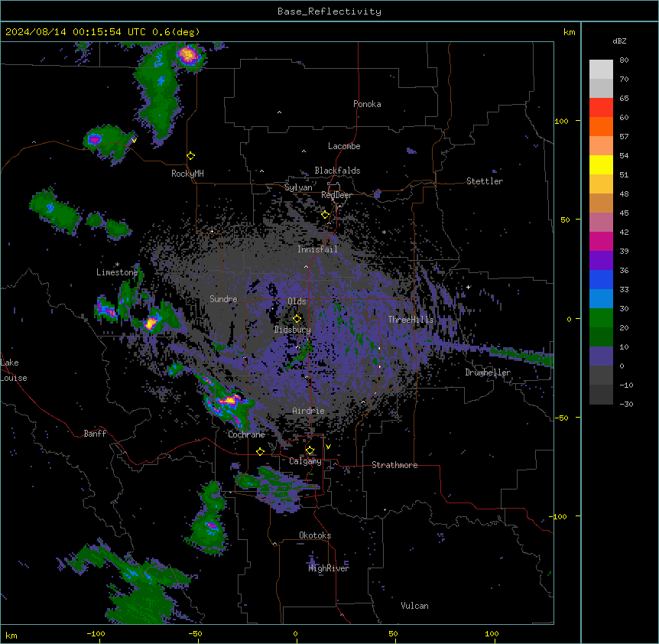
Task: Click the km unit label at the bottom left
Action: click(11, 635)
